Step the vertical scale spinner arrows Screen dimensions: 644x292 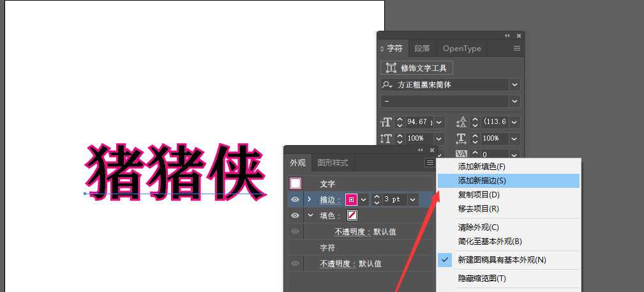coord(400,139)
